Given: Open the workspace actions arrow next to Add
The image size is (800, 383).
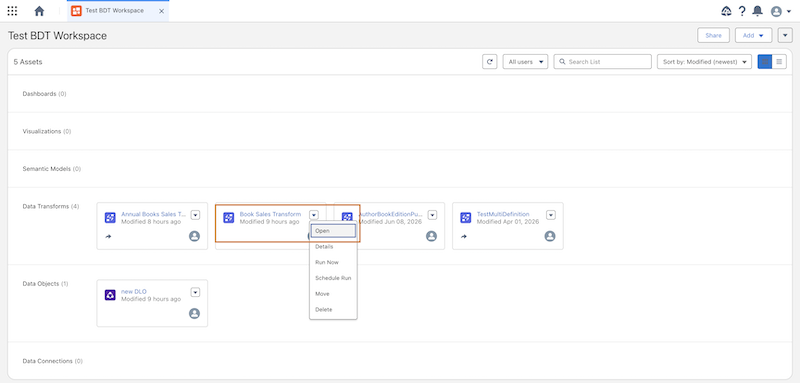Looking at the screenshot, I should 785,35.
